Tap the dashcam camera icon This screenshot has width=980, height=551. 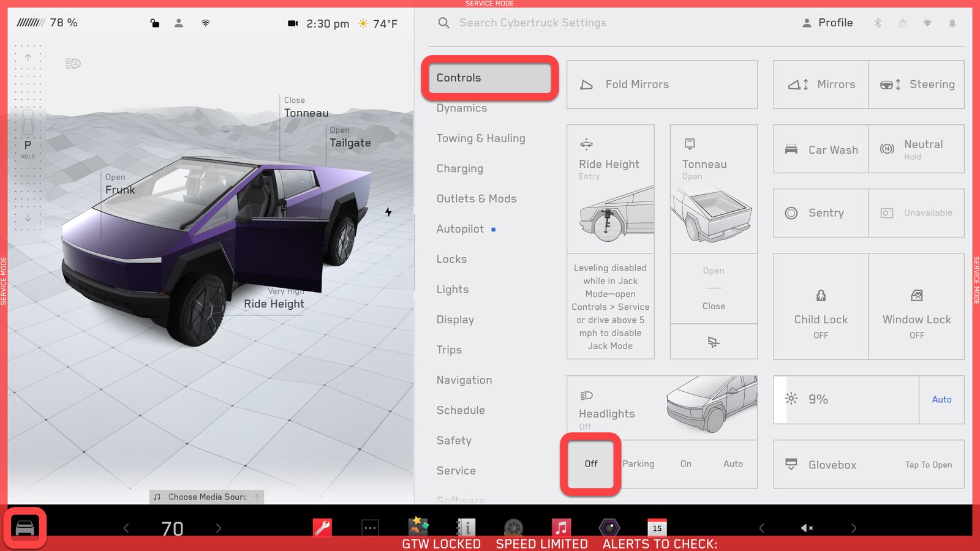click(293, 23)
